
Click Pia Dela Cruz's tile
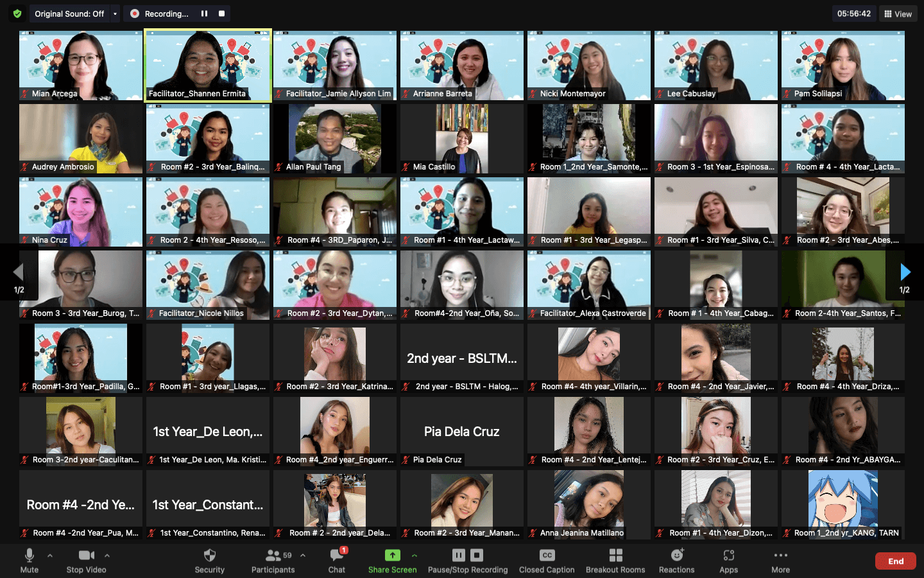point(462,432)
